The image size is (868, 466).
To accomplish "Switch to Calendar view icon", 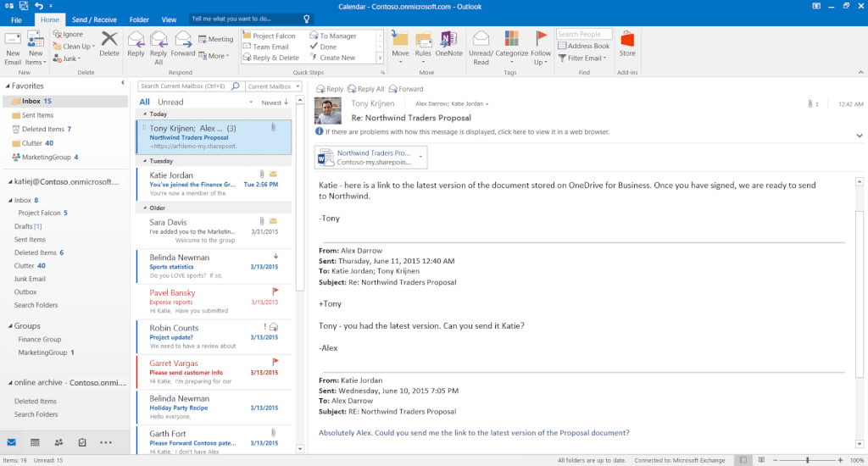I will click(35, 442).
